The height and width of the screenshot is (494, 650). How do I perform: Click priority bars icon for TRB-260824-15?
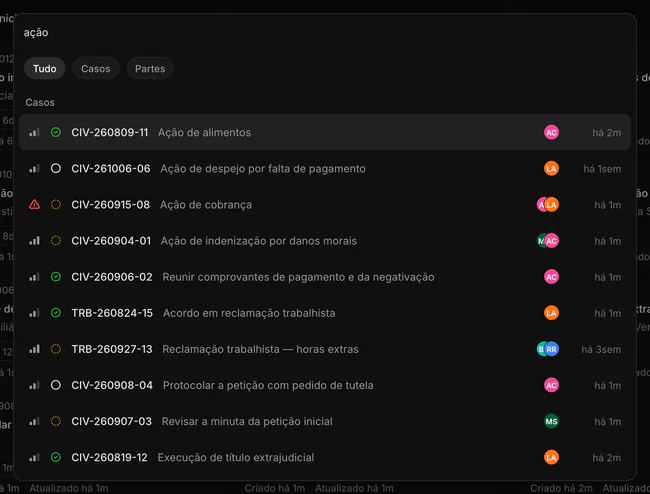click(x=34, y=313)
